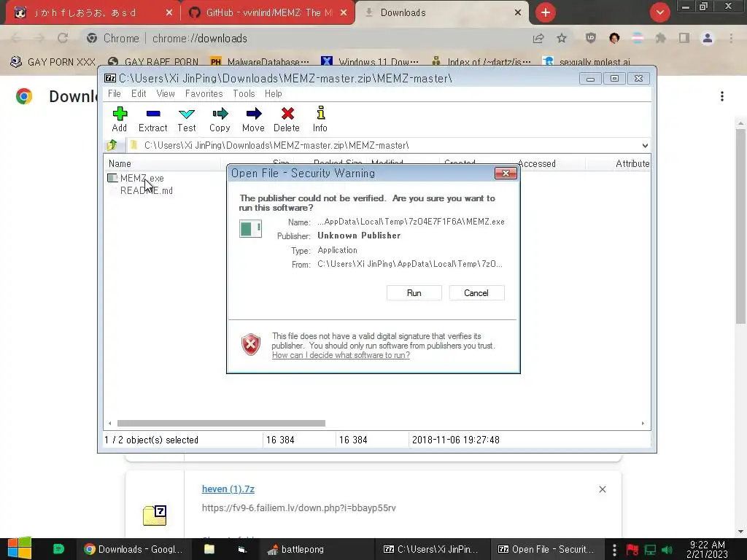
Task: Open Chrome's three-dot main menu
Action: coord(731,38)
